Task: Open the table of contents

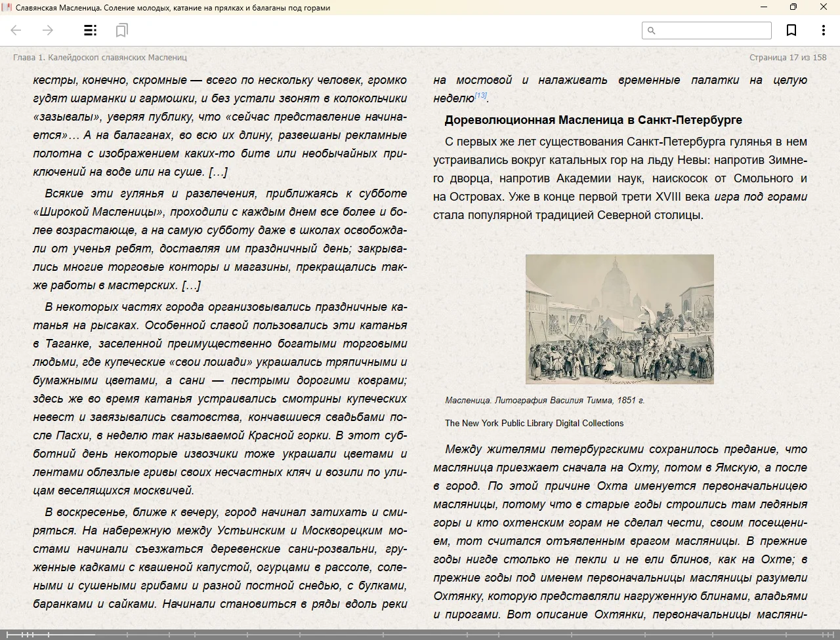Action: pyautogui.click(x=91, y=30)
